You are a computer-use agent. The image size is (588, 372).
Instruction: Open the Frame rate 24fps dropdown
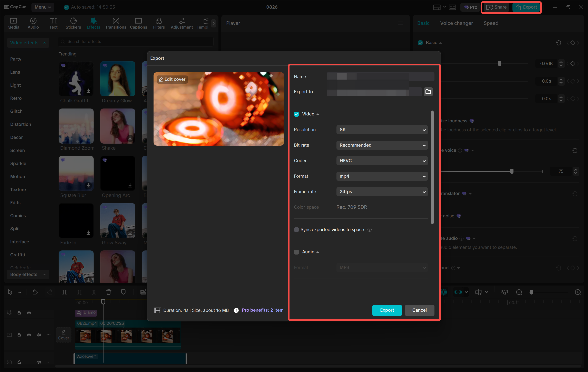point(382,192)
